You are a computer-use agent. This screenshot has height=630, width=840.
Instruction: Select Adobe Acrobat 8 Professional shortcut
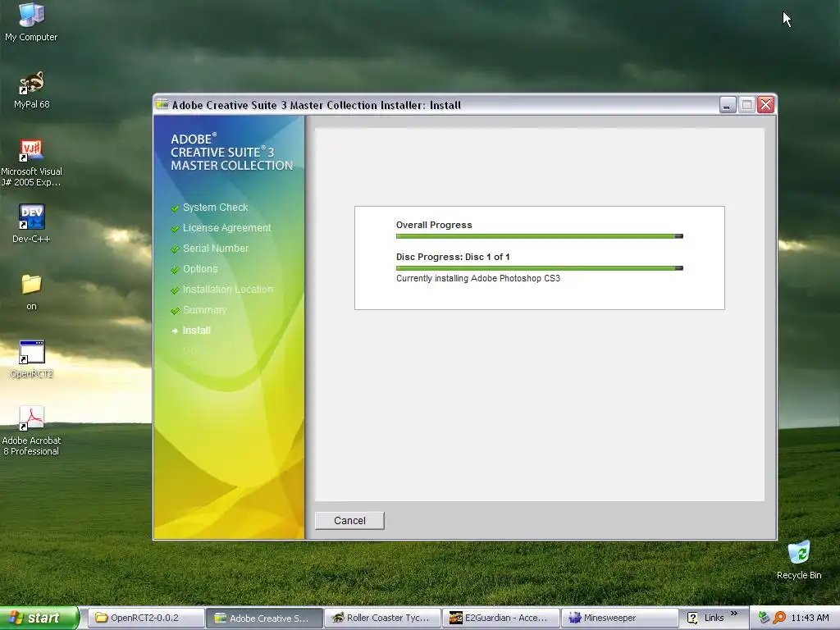tap(31, 431)
